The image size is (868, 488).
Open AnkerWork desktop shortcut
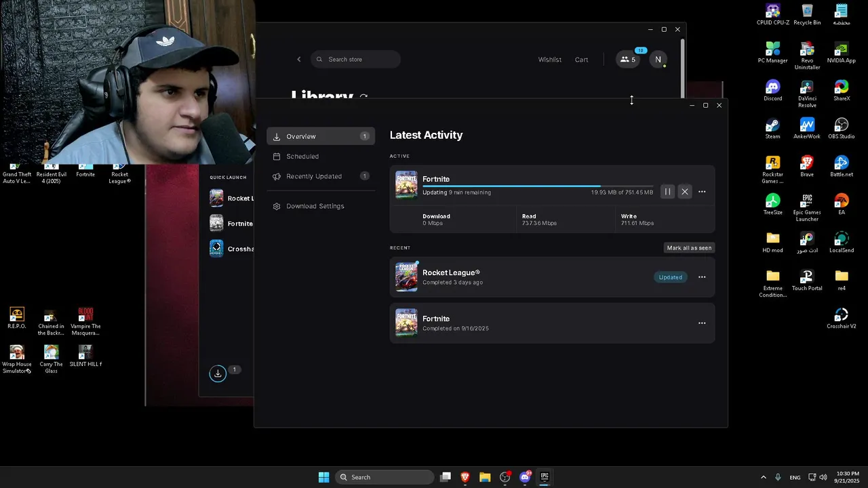coord(807,129)
